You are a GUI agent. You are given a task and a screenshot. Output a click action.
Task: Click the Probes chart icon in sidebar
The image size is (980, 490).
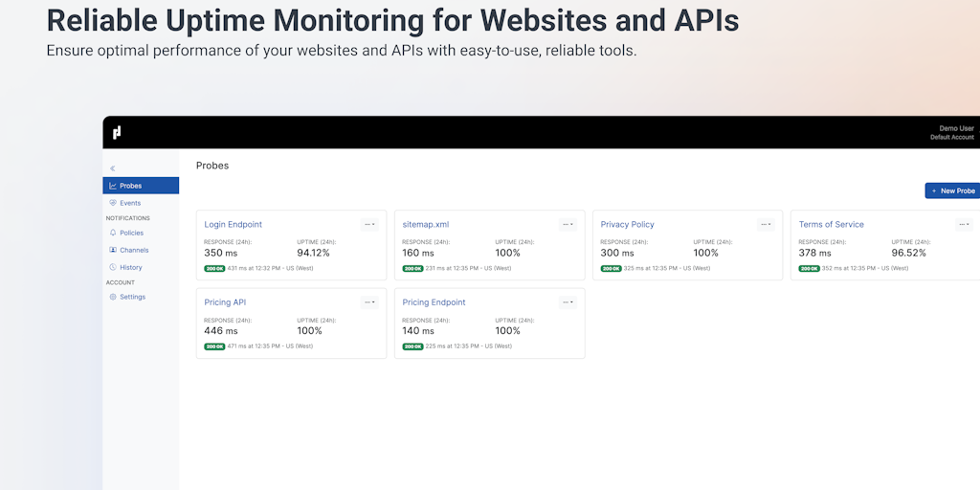(113, 186)
